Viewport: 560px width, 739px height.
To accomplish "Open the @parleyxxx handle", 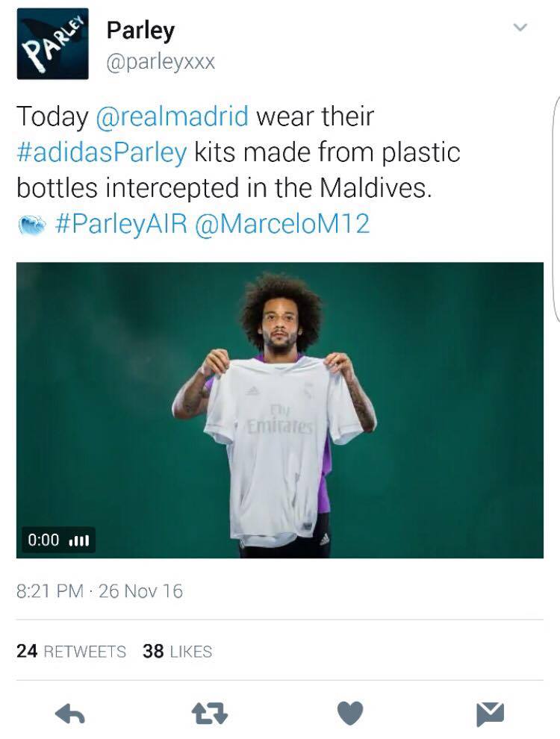I will 161,62.
